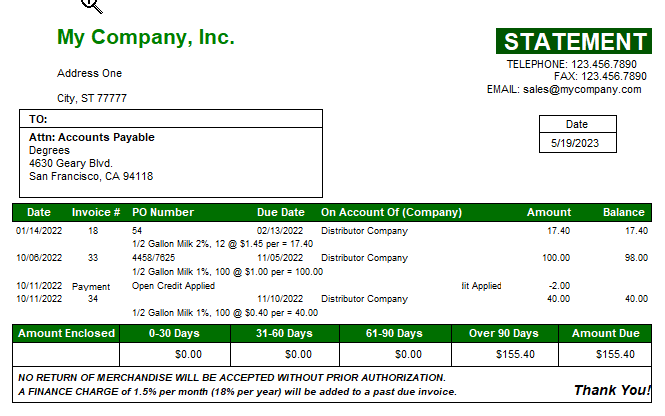The height and width of the screenshot is (416, 665).
Task: Select the sales@mycompany.com email address
Action: click(582, 89)
